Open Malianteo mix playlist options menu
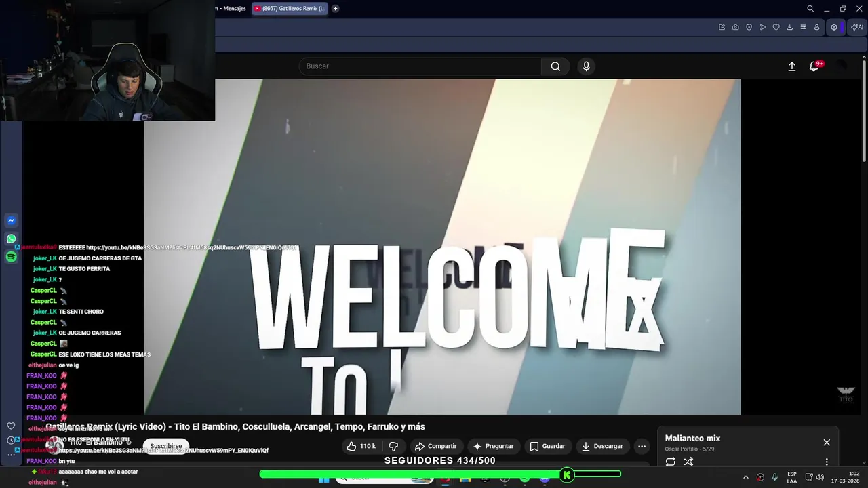The width and height of the screenshot is (868, 488). click(827, 462)
